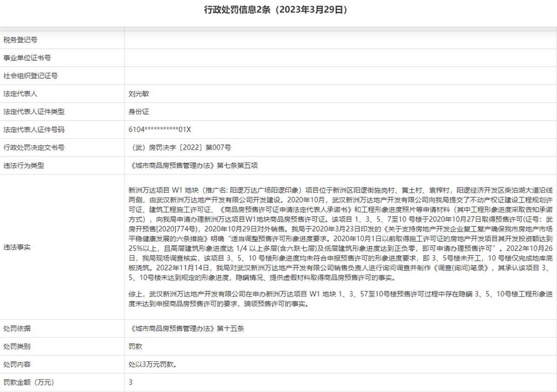The height and width of the screenshot is (392, 557).
Task: Click the 法定代表人证件号码 label
Action: [34, 130]
